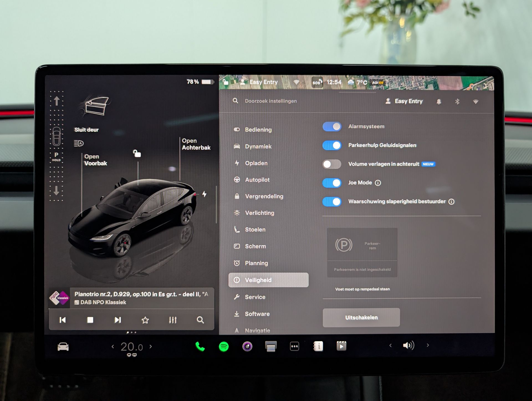Open the manual info booklet icon
Screen dimensions: 532x401
318,346
